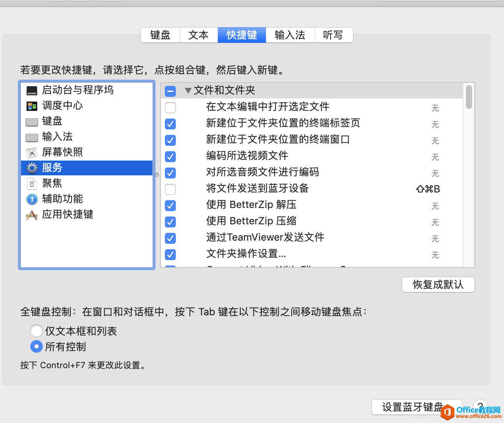Screen dimensions: 504x423
Task: Switch to the 键盘 tab
Action: [x=160, y=35]
